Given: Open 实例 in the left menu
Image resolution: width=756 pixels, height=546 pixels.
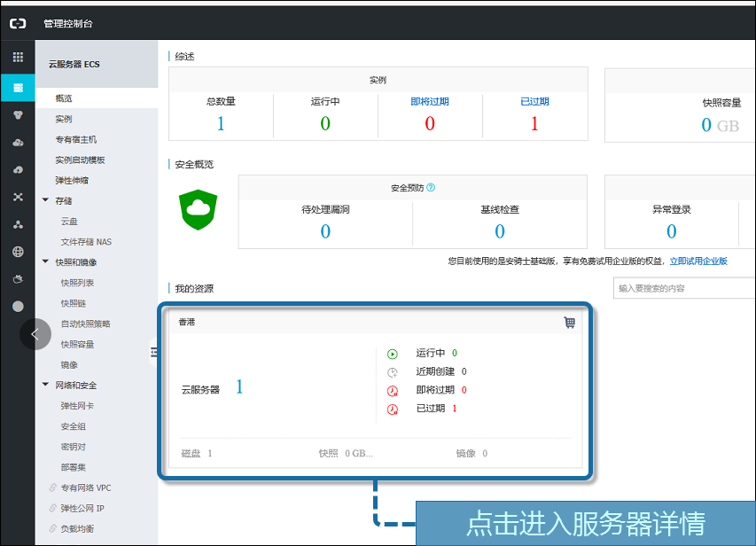Looking at the screenshot, I should tap(64, 119).
